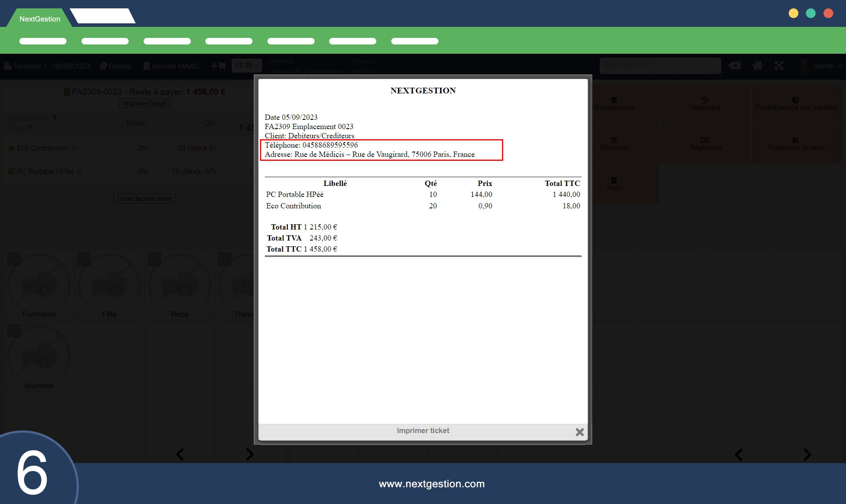Open the Règlement tile

click(705, 144)
